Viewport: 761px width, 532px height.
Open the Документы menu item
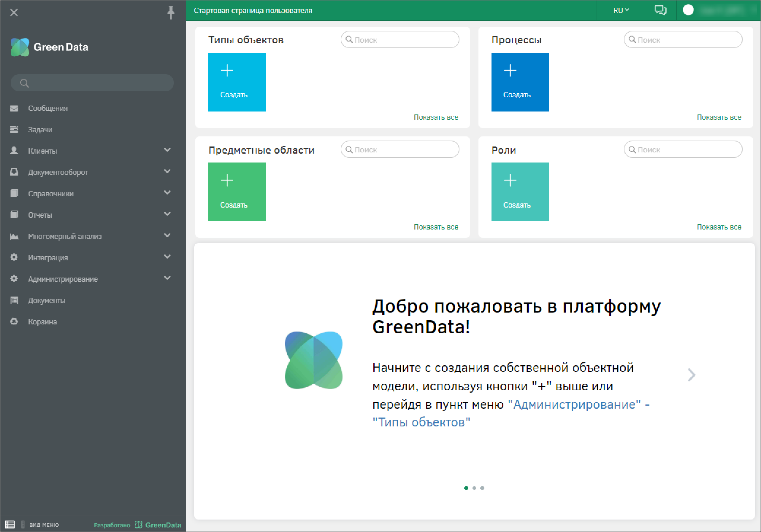click(47, 300)
